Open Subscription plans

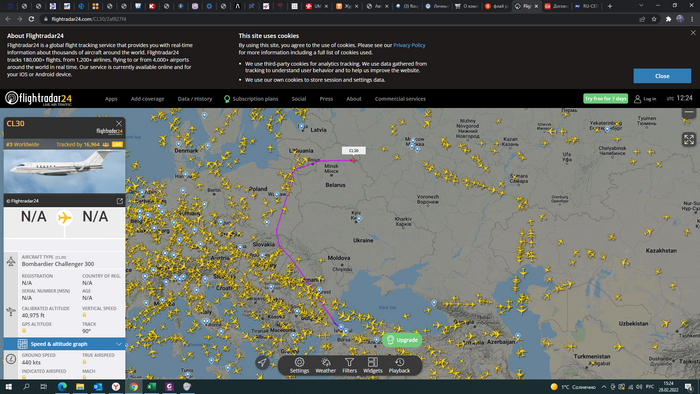(251, 99)
